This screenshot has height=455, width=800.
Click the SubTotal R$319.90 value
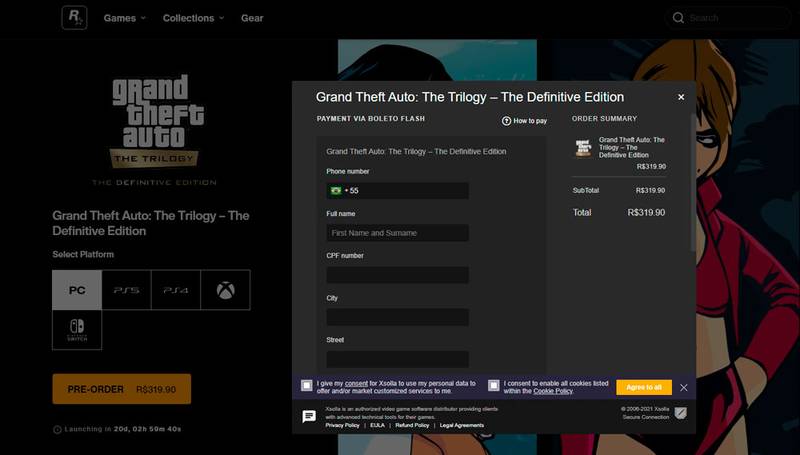pyautogui.click(x=650, y=190)
